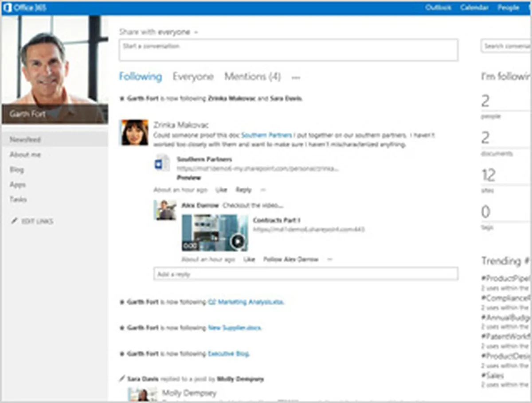Open the #Sales trending hashtag
This screenshot has height=403, width=532.
493,376
